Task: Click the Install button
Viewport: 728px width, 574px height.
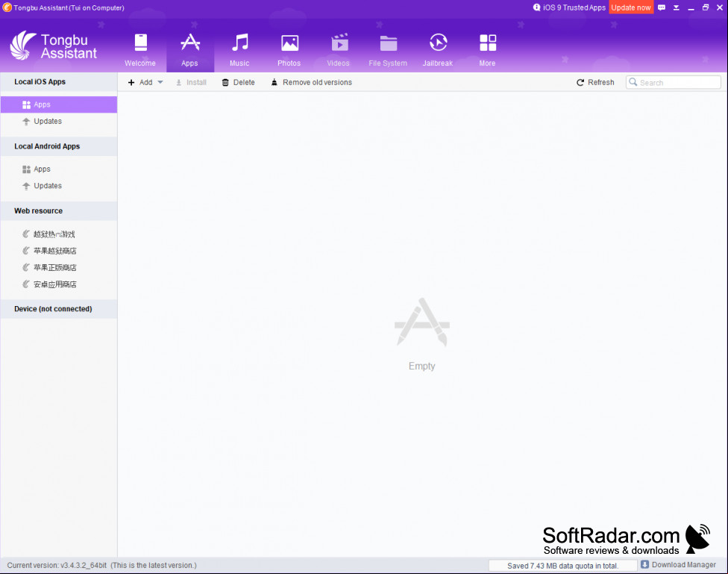Action: [191, 82]
